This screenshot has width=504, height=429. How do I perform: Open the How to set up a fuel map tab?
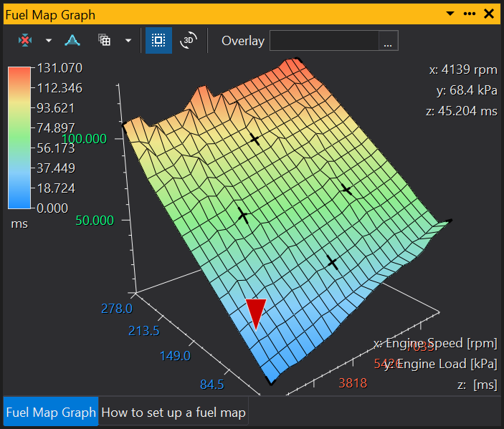[173, 413]
